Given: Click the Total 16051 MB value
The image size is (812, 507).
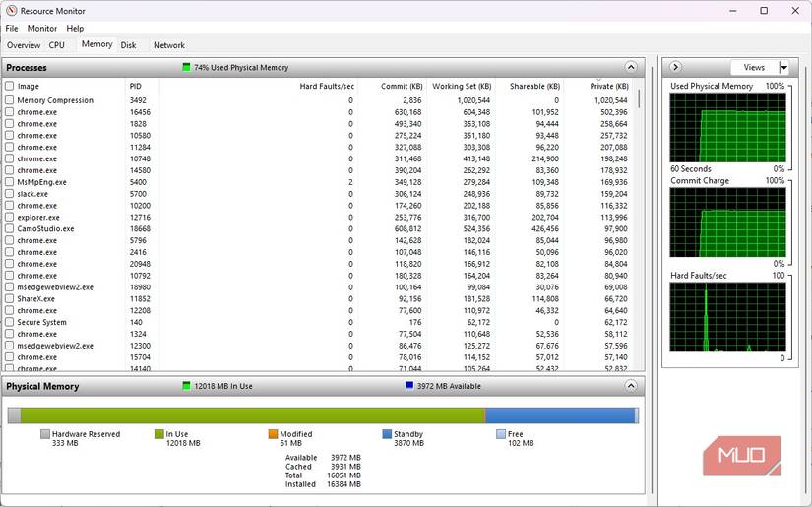Looking at the screenshot, I should click(x=344, y=475).
